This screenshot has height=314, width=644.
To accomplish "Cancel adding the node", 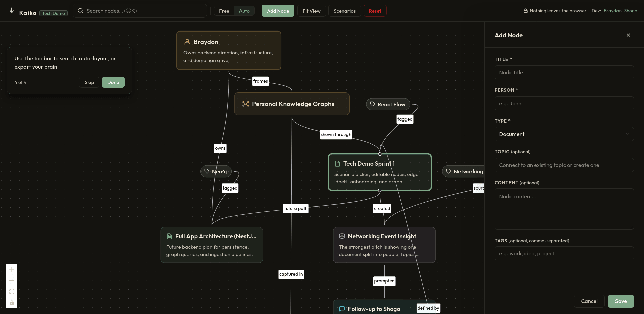I will click(x=589, y=301).
